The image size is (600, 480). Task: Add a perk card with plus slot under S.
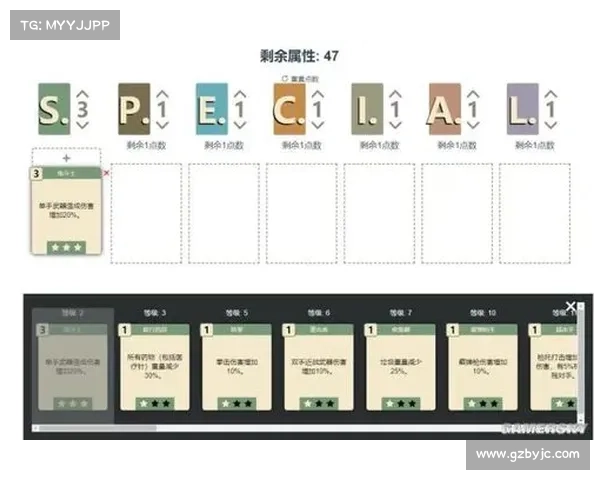pyautogui.click(x=66, y=157)
